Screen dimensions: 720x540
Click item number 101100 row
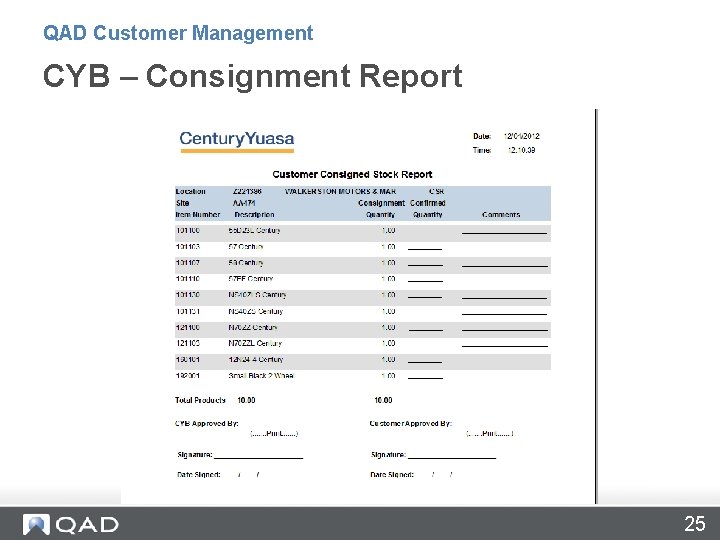pos(363,231)
